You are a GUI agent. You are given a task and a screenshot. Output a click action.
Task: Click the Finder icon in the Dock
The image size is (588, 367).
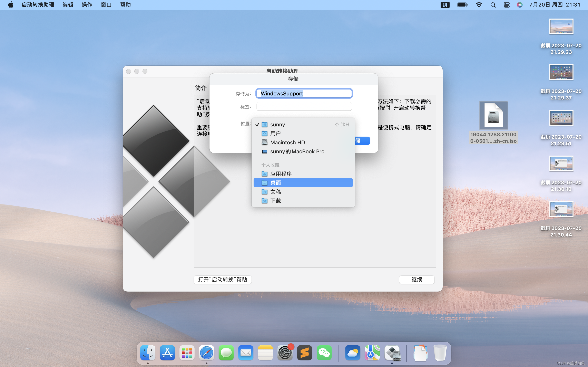click(148, 353)
